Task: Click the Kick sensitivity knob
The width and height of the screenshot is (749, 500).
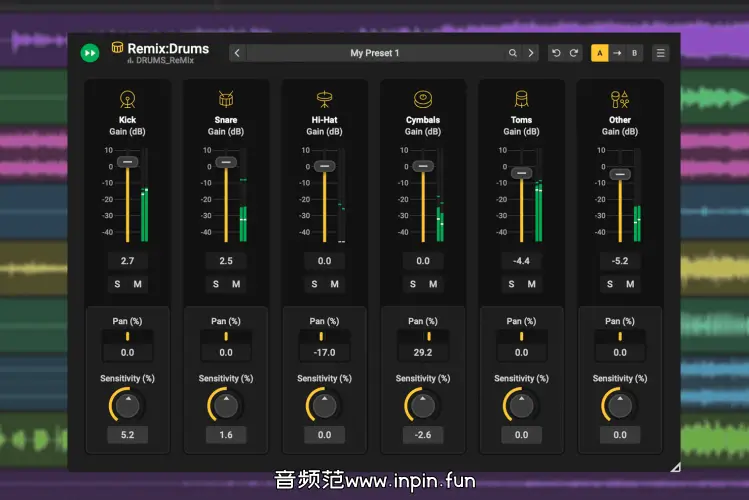Action: point(128,405)
